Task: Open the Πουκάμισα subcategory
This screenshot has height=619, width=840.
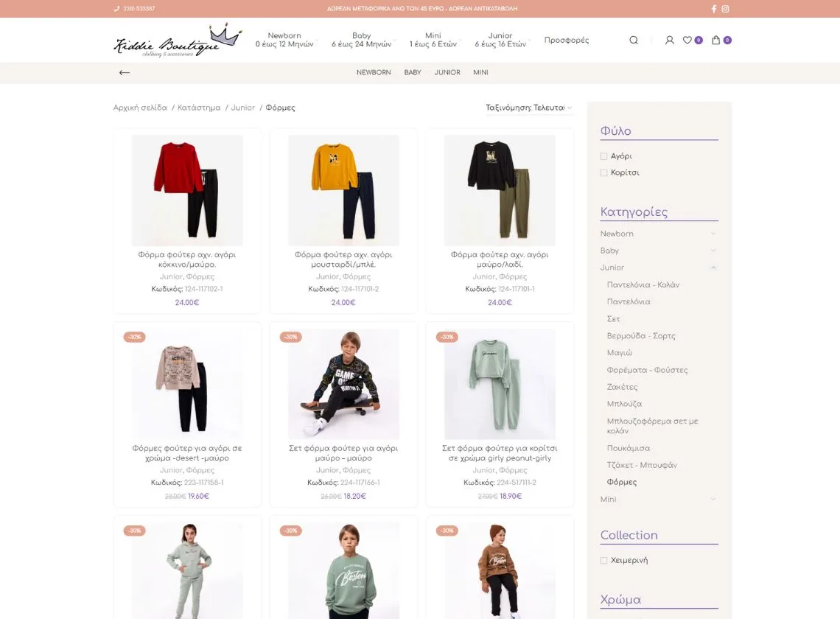Action: (x=628, y=448)
